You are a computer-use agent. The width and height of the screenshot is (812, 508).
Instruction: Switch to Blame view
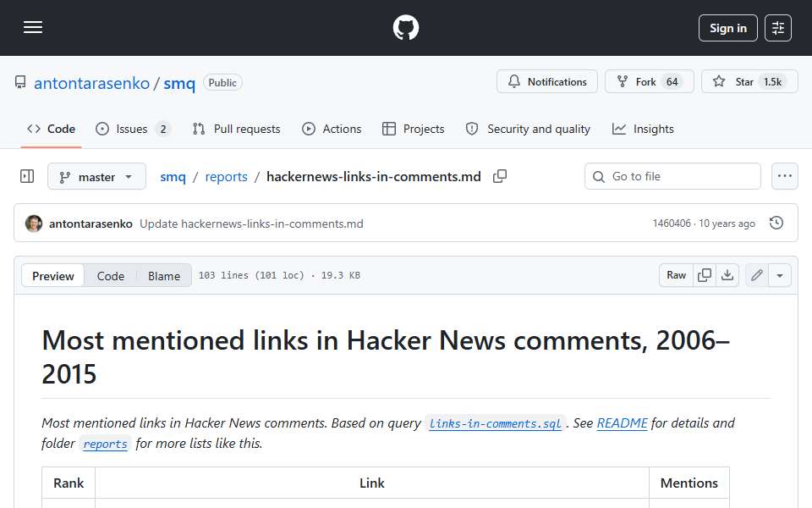[164, 276]
